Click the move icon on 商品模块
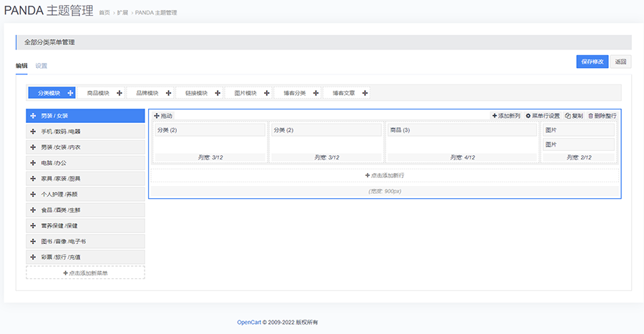644x334 pixels. coord(119,93)
